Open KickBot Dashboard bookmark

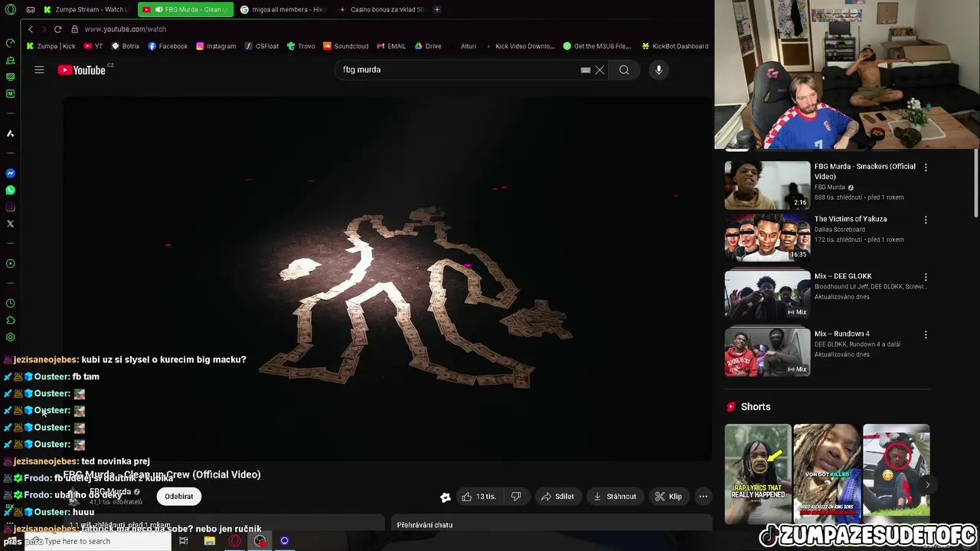click(675, 46)
